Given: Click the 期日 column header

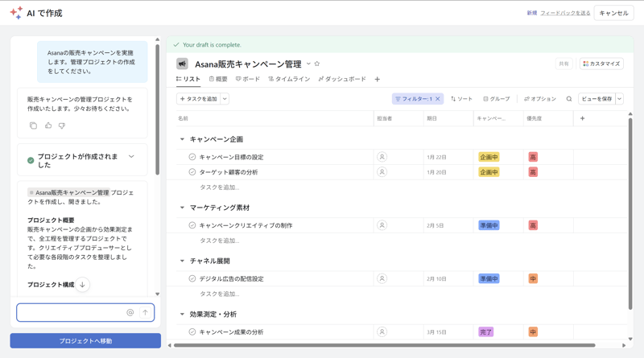Looking at the screenshot, I should pyautogui.click(x=448, y=118).
